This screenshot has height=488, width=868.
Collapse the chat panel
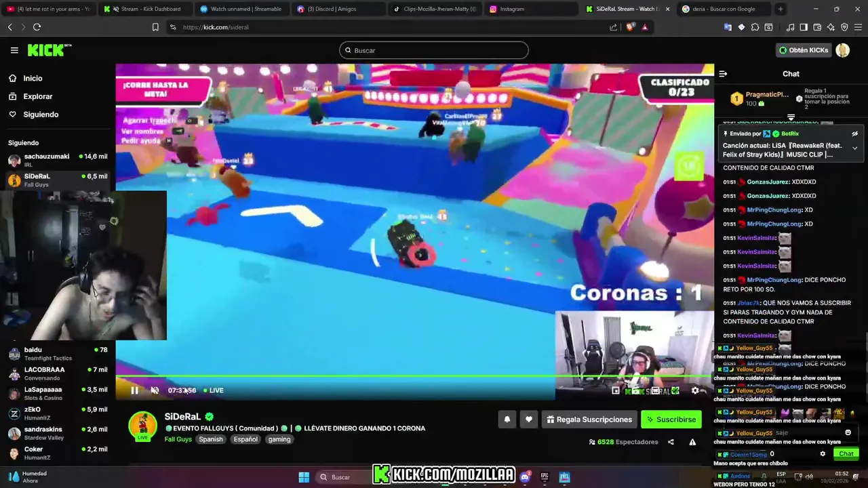[x=723, y=74]
